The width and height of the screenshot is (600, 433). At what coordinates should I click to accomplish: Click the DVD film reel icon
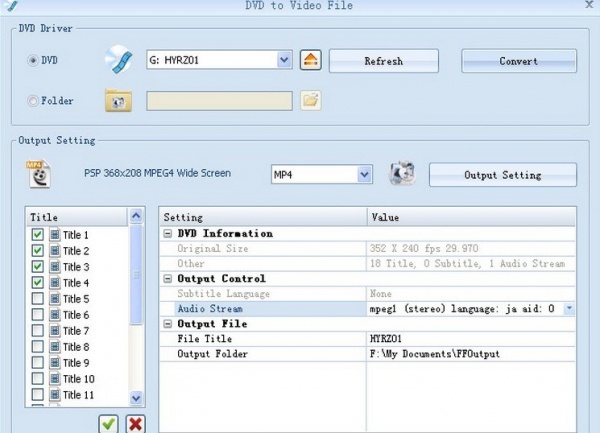click(x=119, y=61)
